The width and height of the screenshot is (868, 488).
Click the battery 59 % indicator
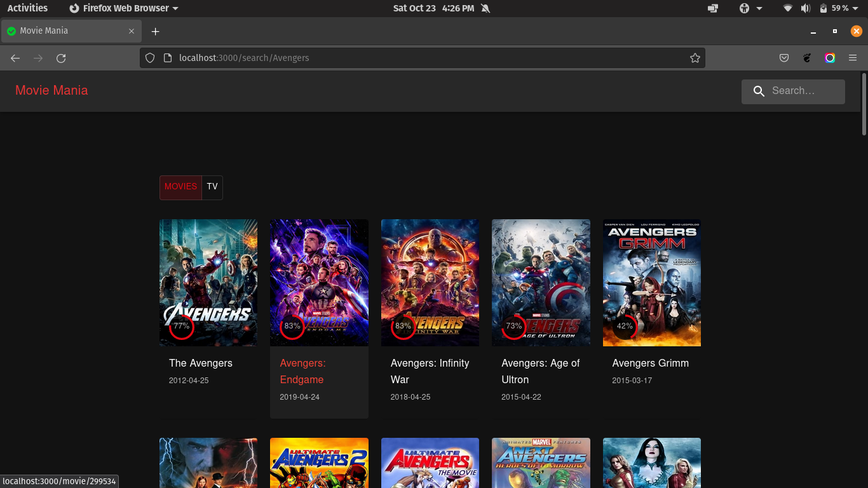[834, 8]
